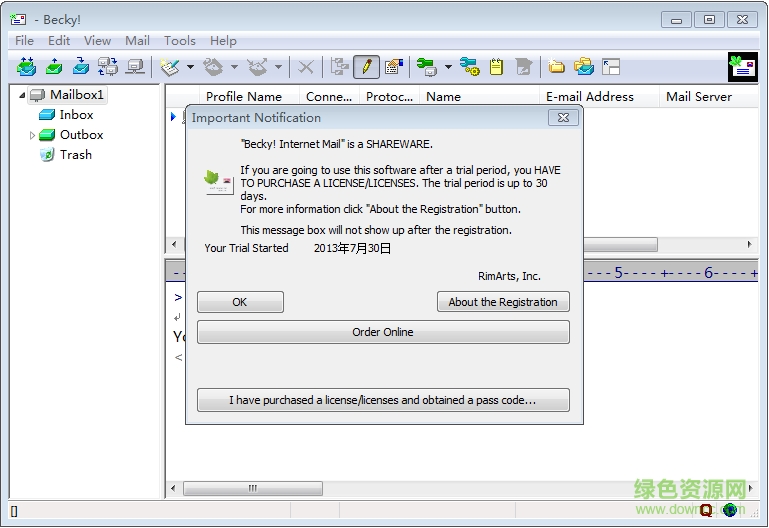Click the delete X icon in toolbar
The width and height of the screenshot is (769, 528).
click(x=306, y=67)
